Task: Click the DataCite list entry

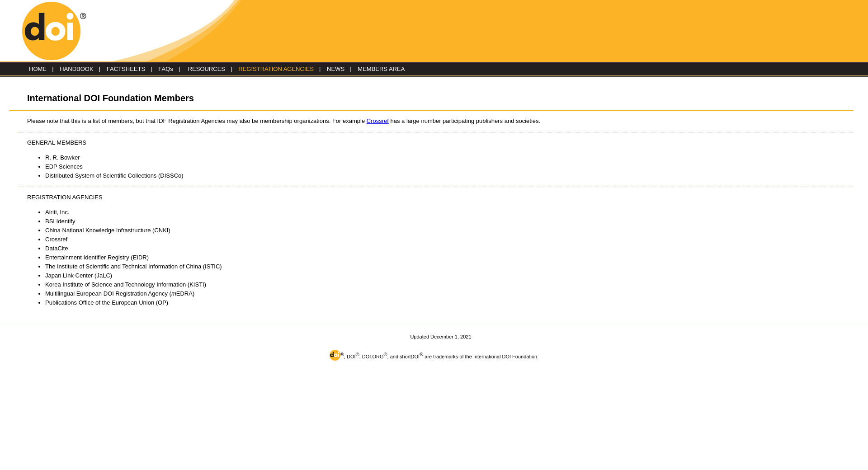Action: click(x=57, y=249)
